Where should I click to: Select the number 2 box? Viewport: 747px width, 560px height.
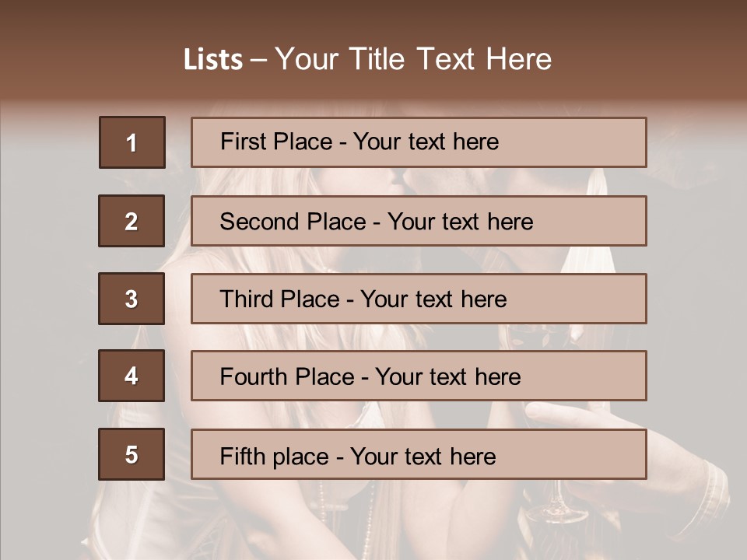pyautogui.click(x=132, y=220)
